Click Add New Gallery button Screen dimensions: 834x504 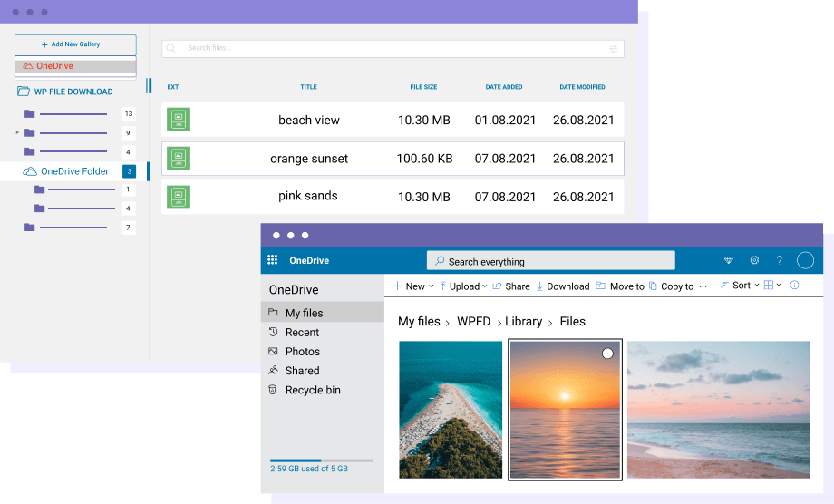coord(75,44)
